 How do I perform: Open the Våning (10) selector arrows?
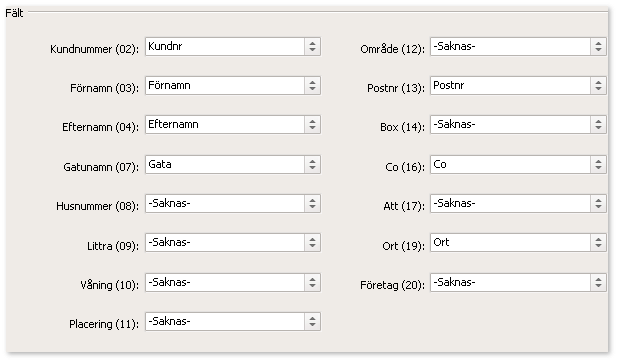[312, 282]
